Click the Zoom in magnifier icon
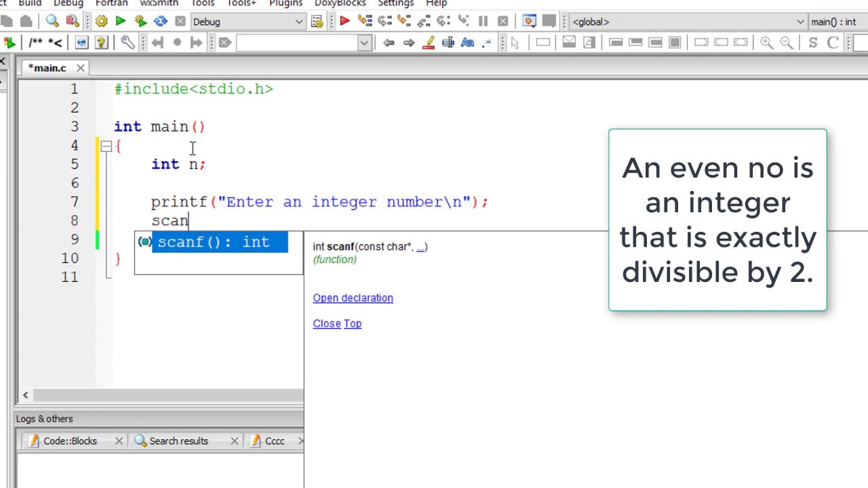This screenshot has width=868, height=488. point(766,43)
